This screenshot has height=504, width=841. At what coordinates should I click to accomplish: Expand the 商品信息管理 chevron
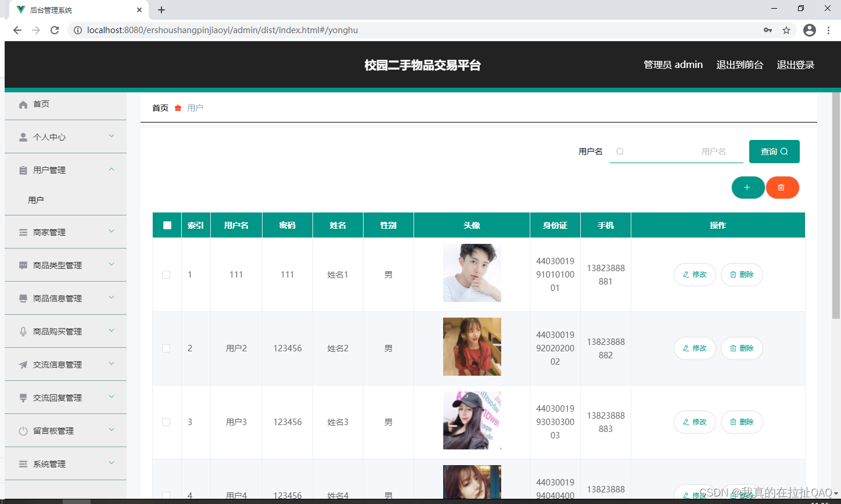click(x=112, y=297)
